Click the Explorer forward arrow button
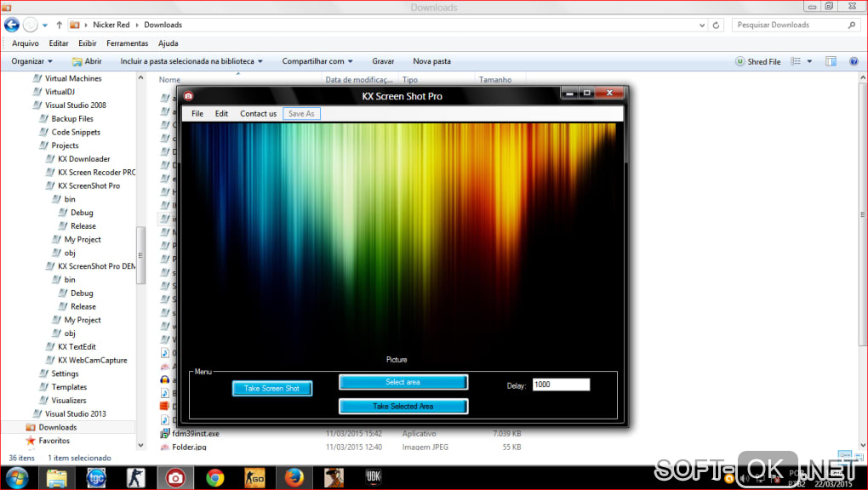This screenshot has width=868, height=490. click(31, 25)
